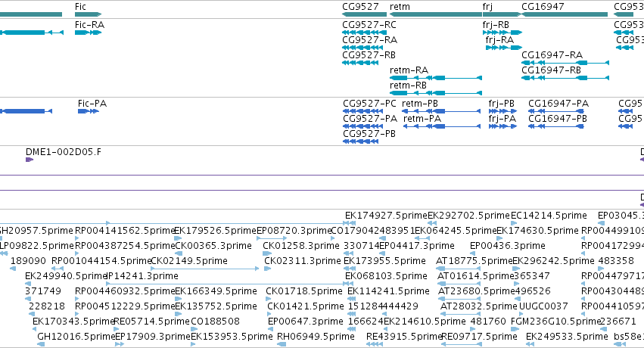Open the EP04417.3prime EST label
Image resolution: width=644 pixels, height=348 pixels.
(416, 246)
